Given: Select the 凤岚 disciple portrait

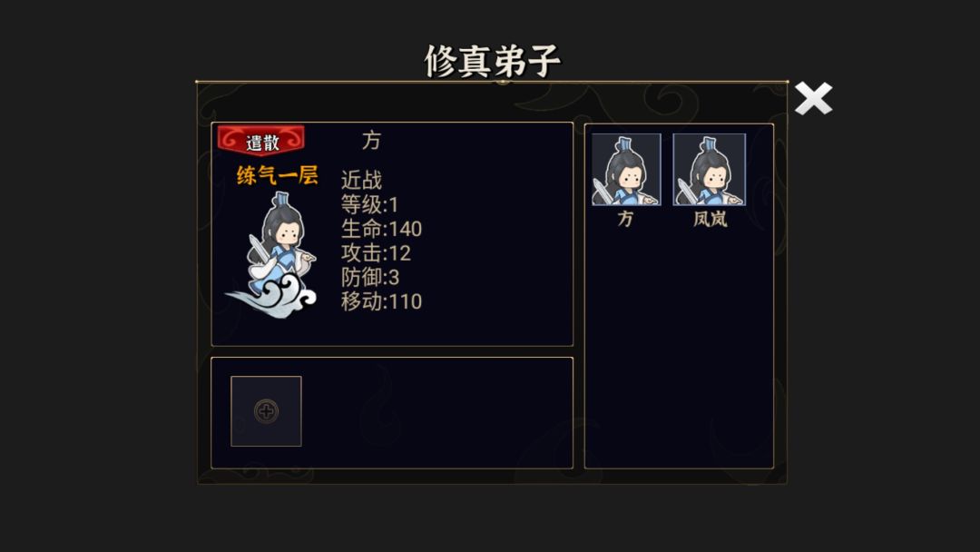Looking at the screenshot, I should click(710, 170).
